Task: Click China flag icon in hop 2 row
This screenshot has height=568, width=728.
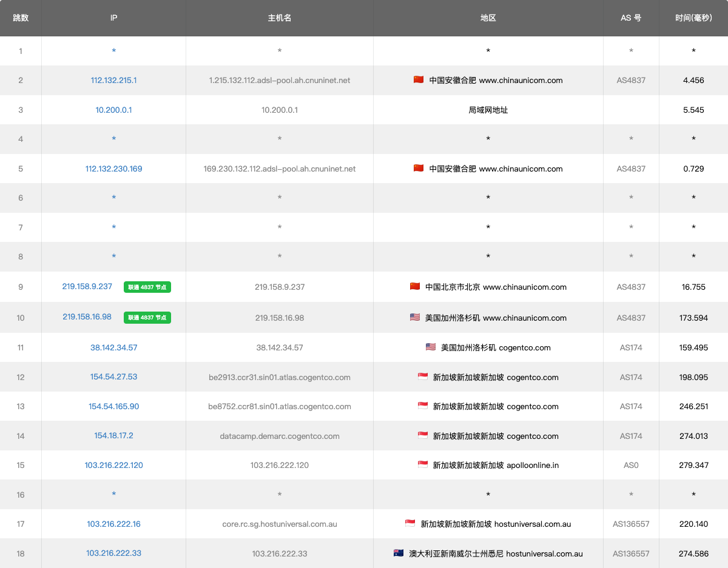Action: click(419, 79)
